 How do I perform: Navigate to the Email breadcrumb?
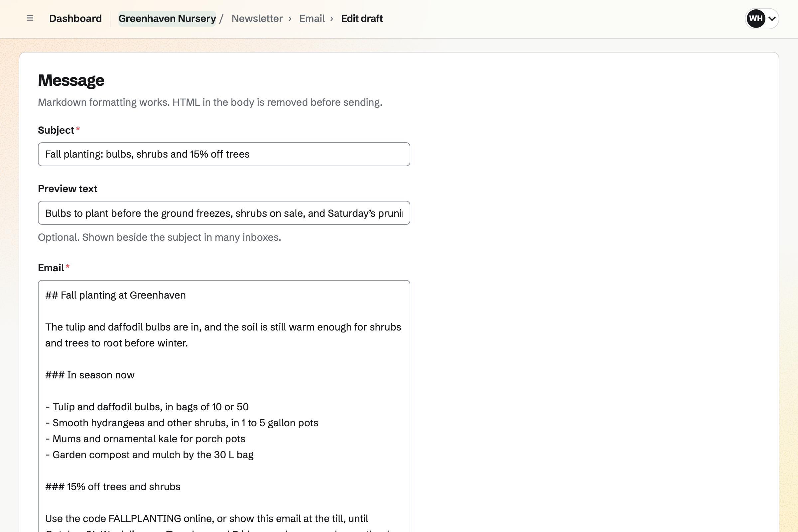(x=312, y=18)
